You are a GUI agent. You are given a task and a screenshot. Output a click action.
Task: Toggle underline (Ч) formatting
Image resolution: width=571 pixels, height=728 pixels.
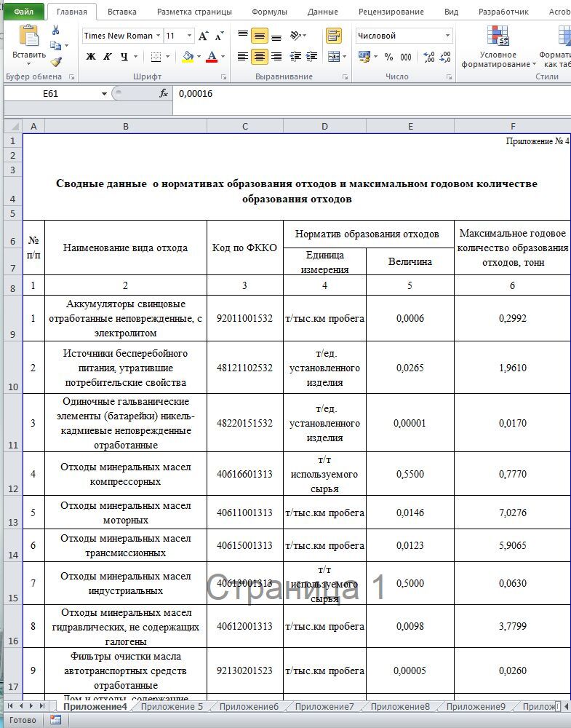point(124,57)
